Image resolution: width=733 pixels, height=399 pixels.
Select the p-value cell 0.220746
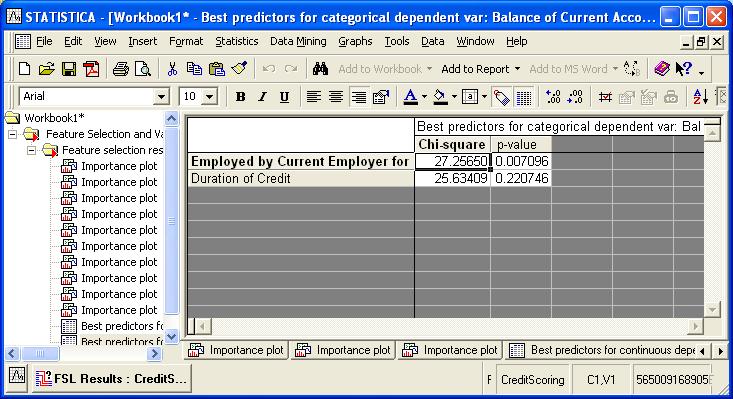[521, 178]
